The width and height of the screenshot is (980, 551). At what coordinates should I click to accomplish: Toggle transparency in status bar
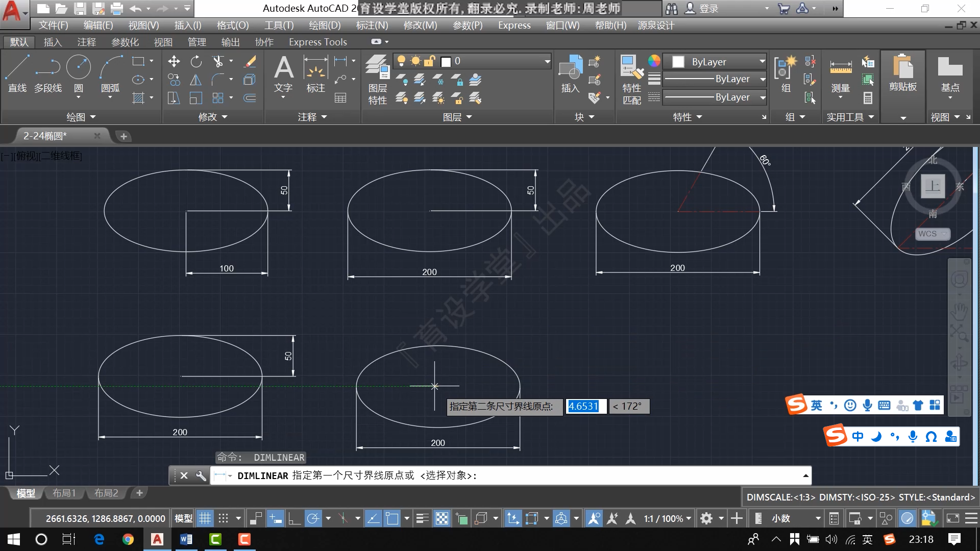pos(442,519)
